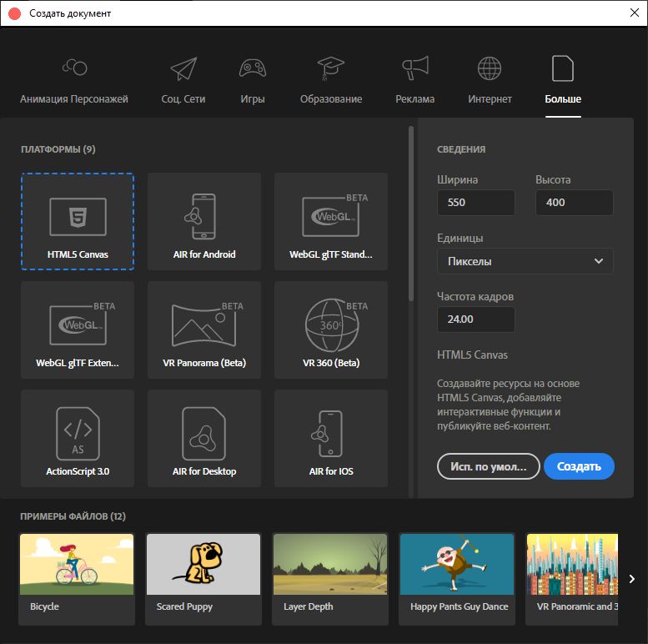
Task: Switch to the Соц. Сети tab label
Action: (183, 99)
